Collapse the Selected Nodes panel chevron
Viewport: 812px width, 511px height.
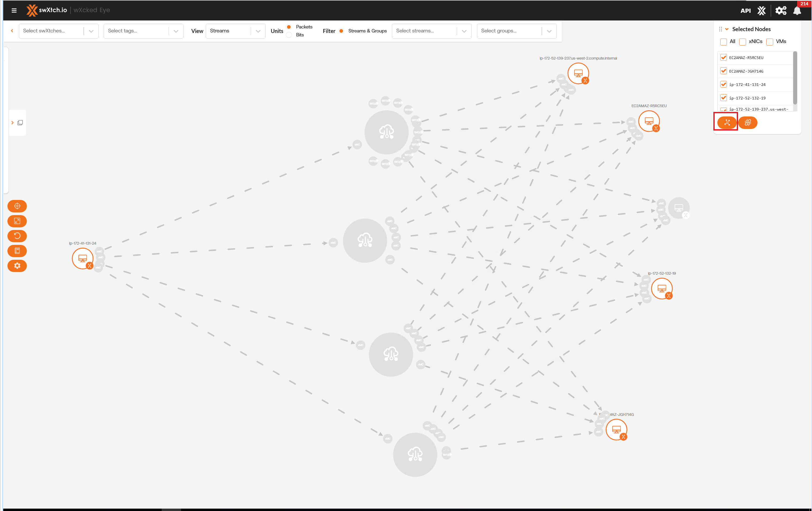[727, 29]
